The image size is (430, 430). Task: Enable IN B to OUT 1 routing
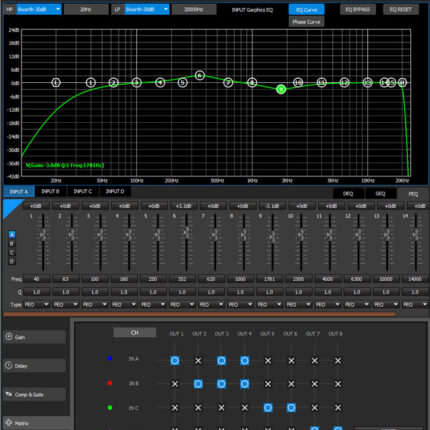(175, 384)
